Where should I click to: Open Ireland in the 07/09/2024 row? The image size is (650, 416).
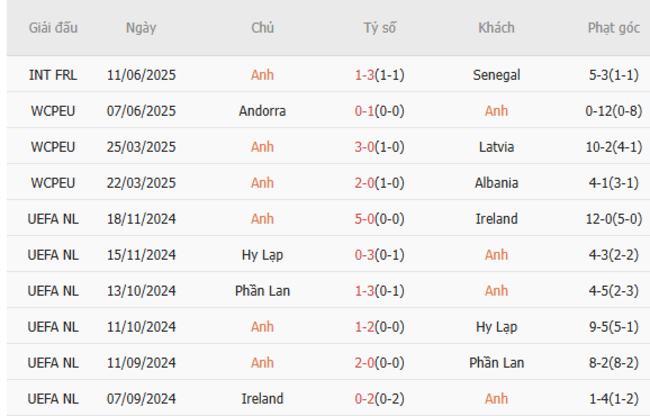tap(262, 398)
